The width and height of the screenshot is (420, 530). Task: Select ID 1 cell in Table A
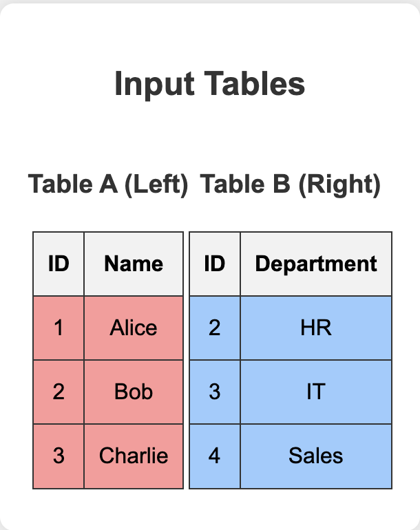59,328
